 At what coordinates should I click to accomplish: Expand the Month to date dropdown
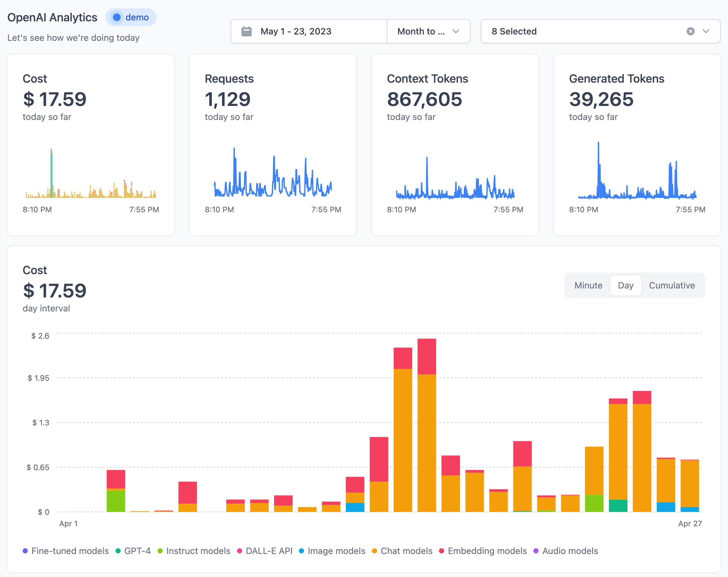pos(428,31)
